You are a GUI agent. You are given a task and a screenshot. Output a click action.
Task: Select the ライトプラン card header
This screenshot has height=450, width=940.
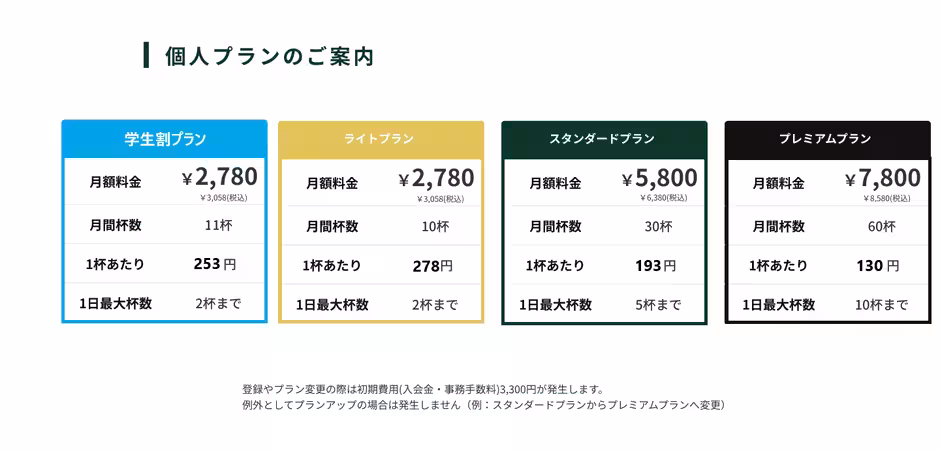click(x=379, y=139)
